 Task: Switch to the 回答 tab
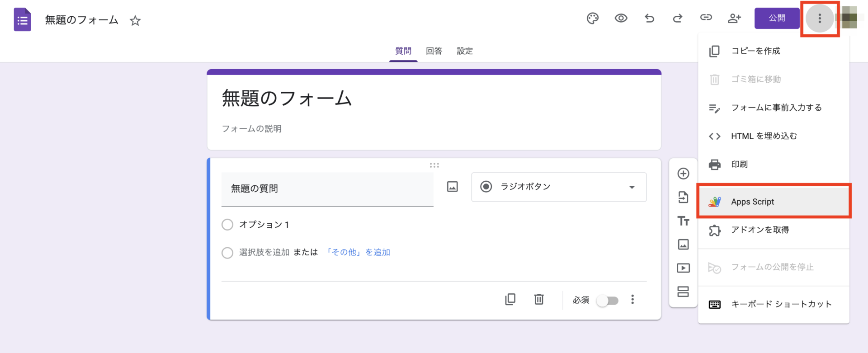coord(434,51)
